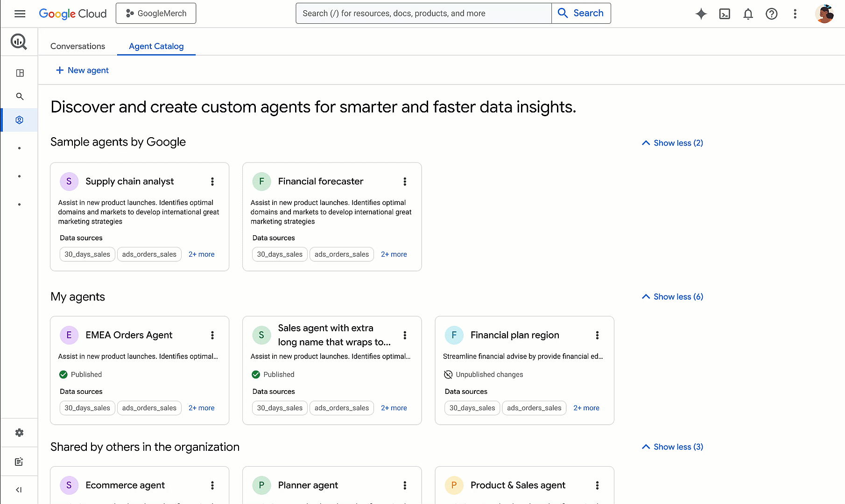The width and height of the screenshot is (845, 504).
Task: Collapse the Sample agents by Google section
Action: click(x=672, y=143)
